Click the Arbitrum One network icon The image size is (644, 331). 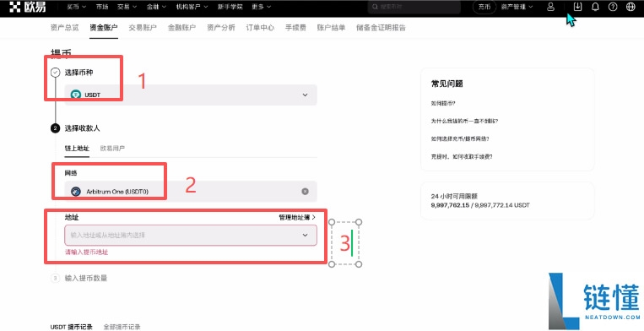point(76,192)
